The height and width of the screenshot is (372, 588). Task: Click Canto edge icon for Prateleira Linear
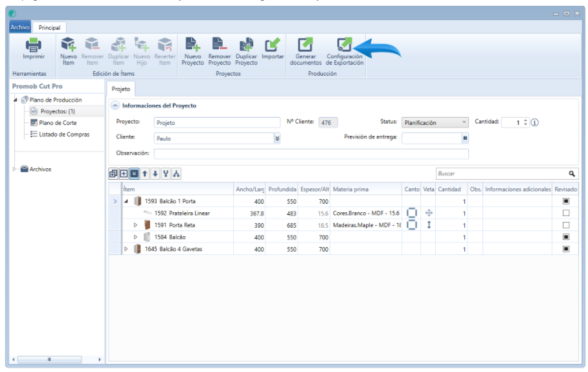tap(412, 213)
